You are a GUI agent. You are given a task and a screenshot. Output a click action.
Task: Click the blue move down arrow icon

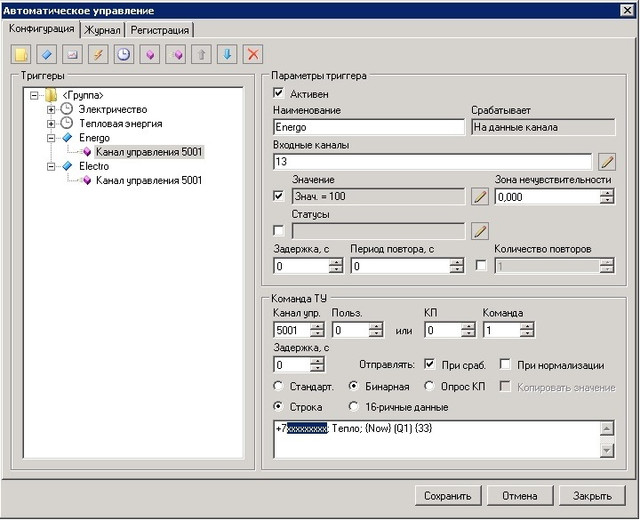tap(227, 54)
